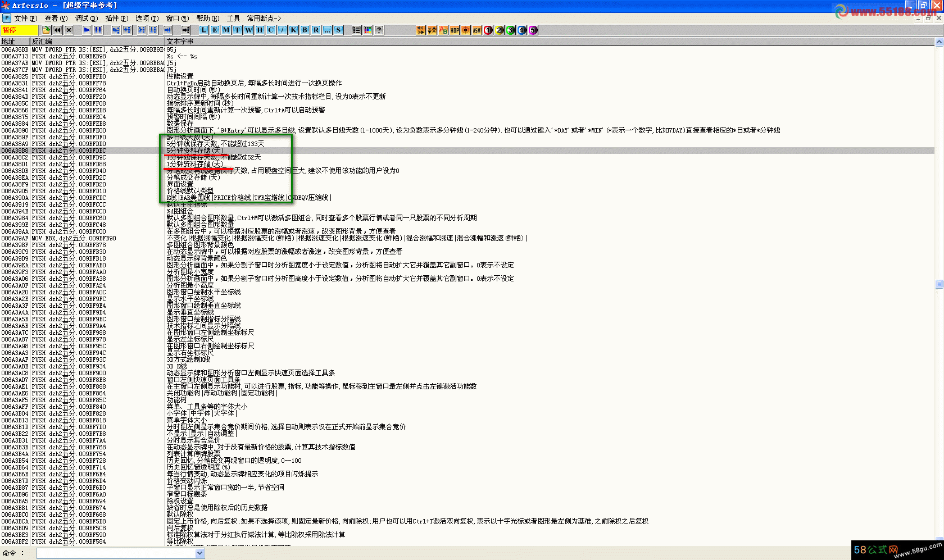Image resolution: width=944 pixels, height=560 pixels.
Task: Click the vertical scrollbar up arrow
Action: click(939, 42)
